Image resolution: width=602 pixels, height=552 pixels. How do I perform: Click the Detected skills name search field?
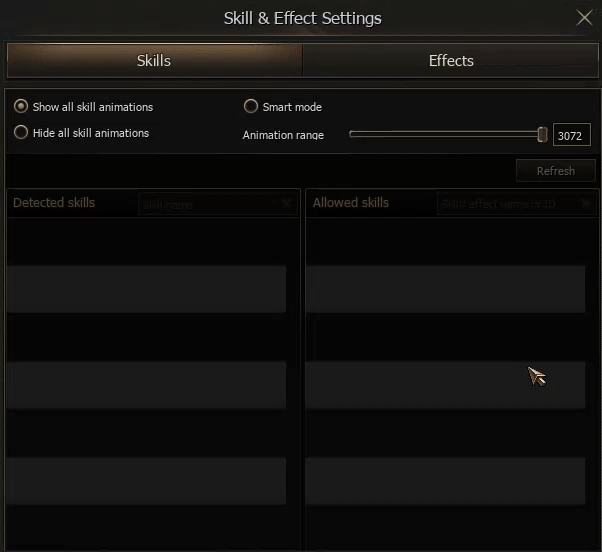(207, 204)
